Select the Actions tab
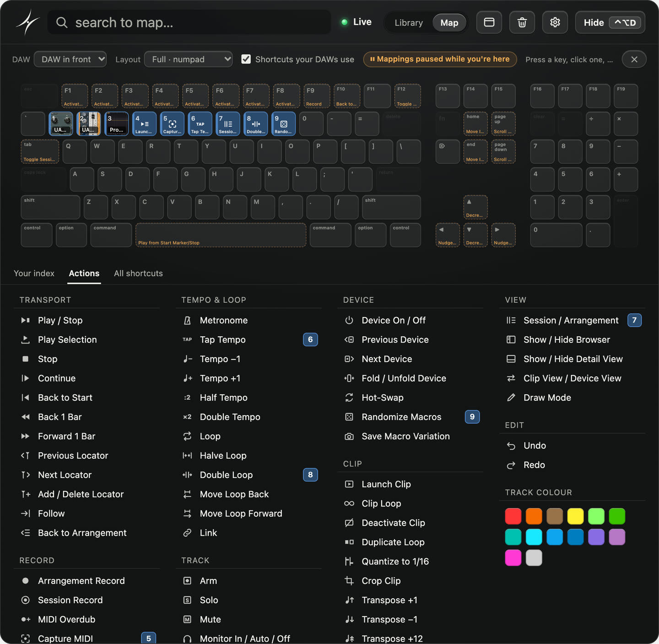Image resolution: width=659 pixels, height=644 pixels. pos(84,274)
